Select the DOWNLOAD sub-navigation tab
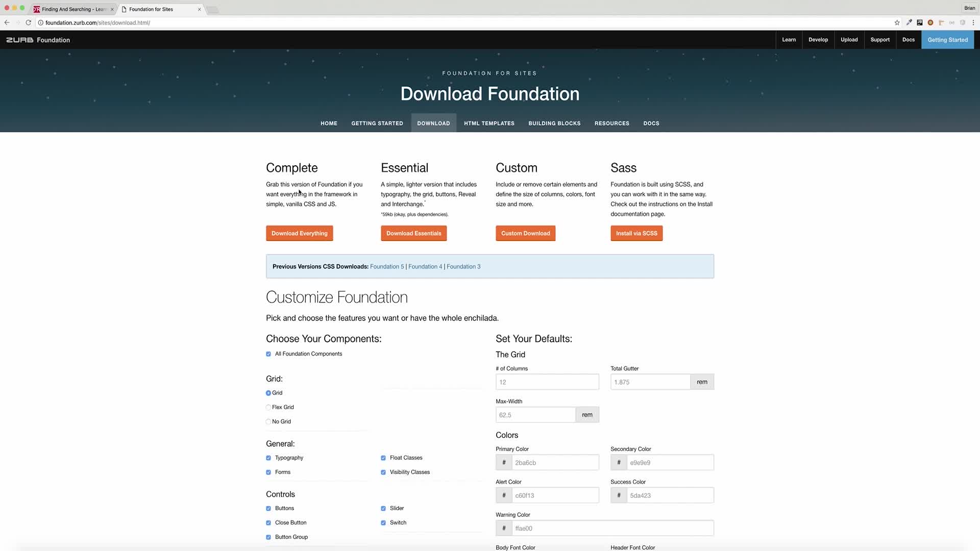This screenshot has width=980, height=551. [x=433, y=123]
